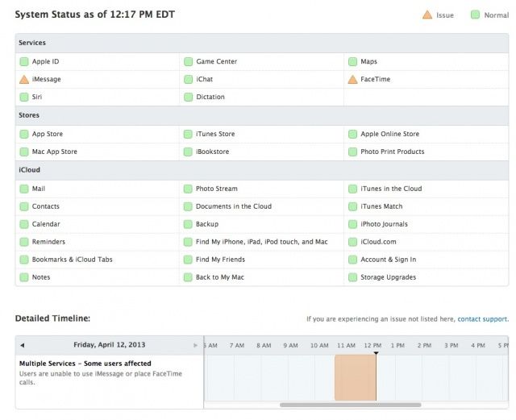Click the green status icon beside Maps
Screen dimensions: 516x420
tap(352, 61)
